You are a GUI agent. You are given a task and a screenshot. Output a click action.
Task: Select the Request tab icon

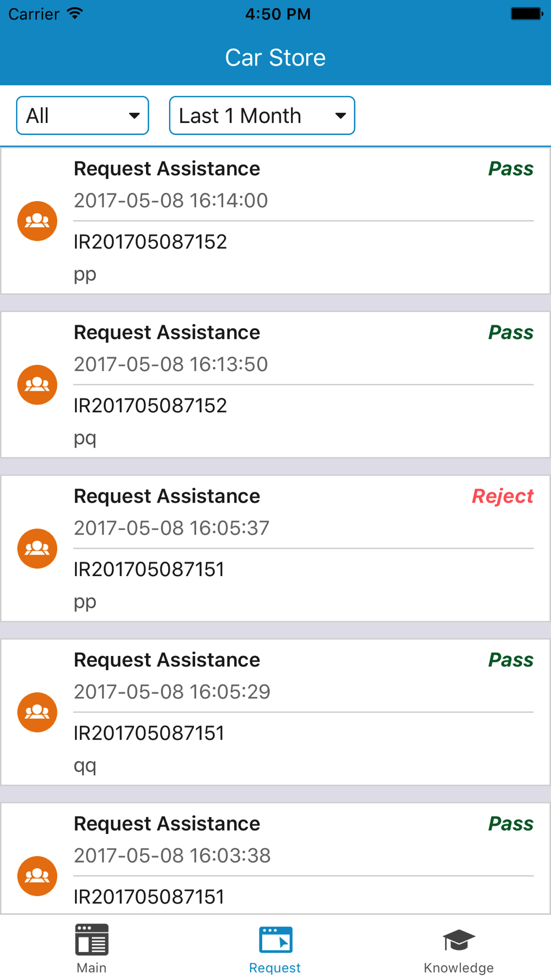[275, 940]
